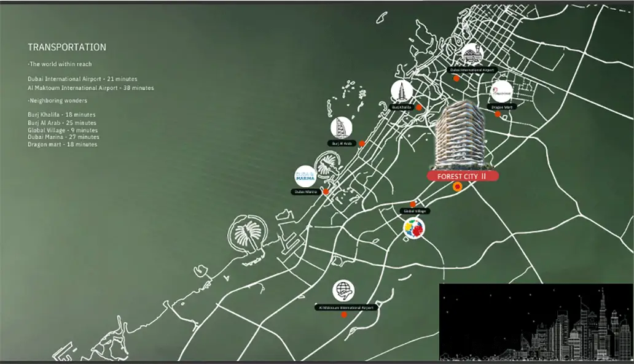Click 'Burj Al Arab - 25 minutes' line

click(x=62, y=122)
